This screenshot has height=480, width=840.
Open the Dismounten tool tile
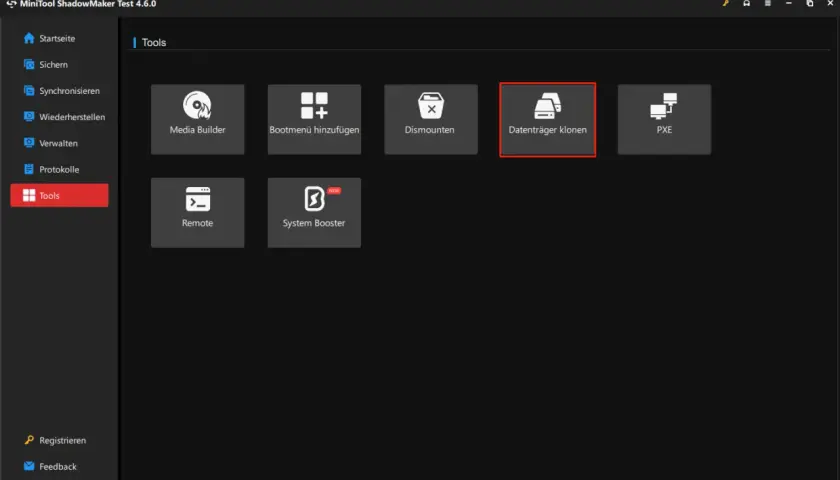click(x=431, y=119)
